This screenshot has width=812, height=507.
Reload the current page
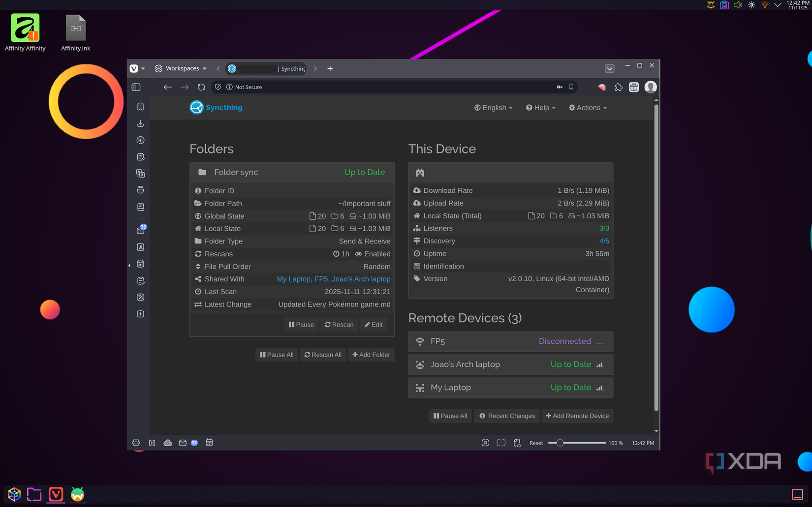point(201,87)
